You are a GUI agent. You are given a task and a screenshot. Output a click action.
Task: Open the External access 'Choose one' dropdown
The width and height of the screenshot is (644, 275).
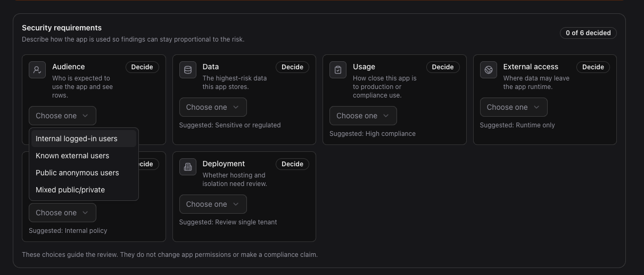tap(514, 107)
